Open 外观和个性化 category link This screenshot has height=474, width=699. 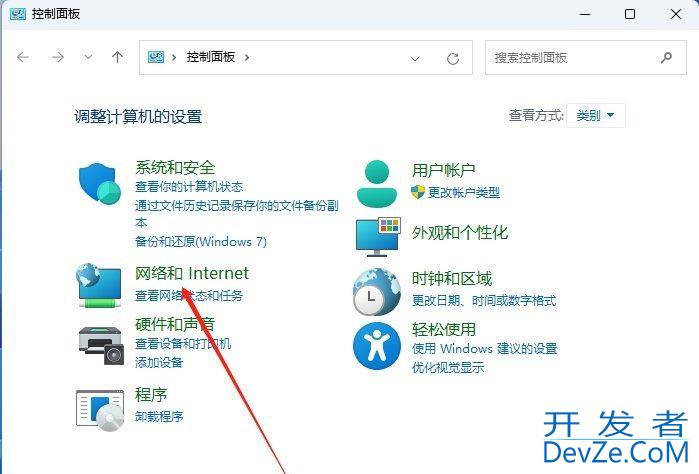[x=460, y=232]
